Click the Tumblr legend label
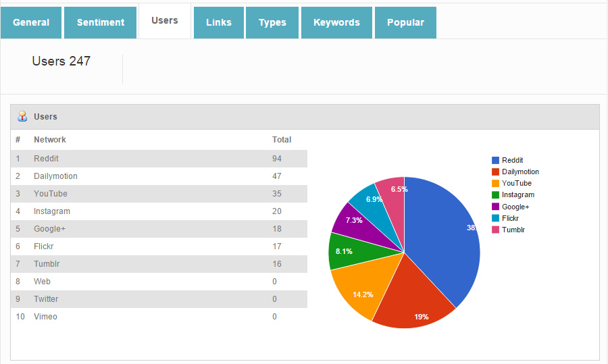This screenshot has height=364, width=608. tap(513, 230)
